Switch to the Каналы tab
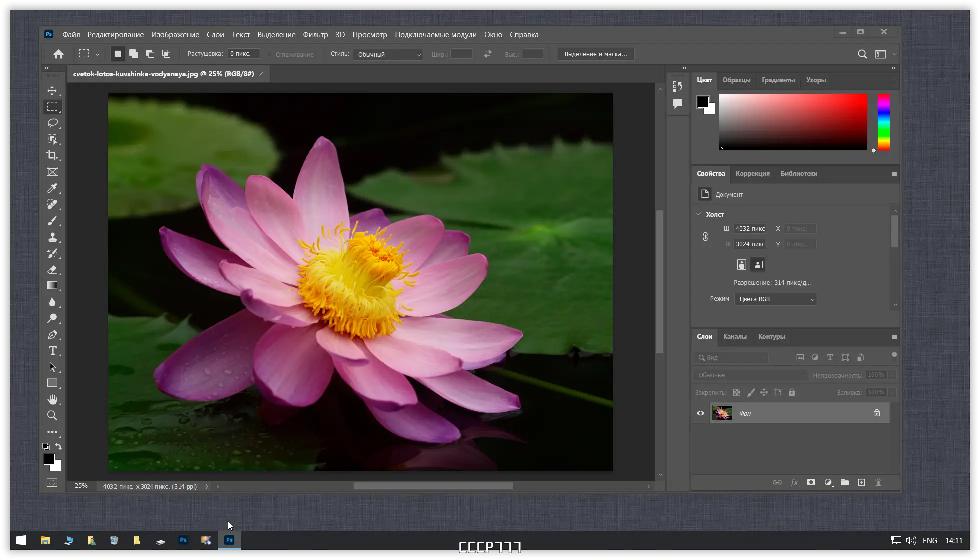The width and height of the screenshot is (980, 560). click(734, 337)
